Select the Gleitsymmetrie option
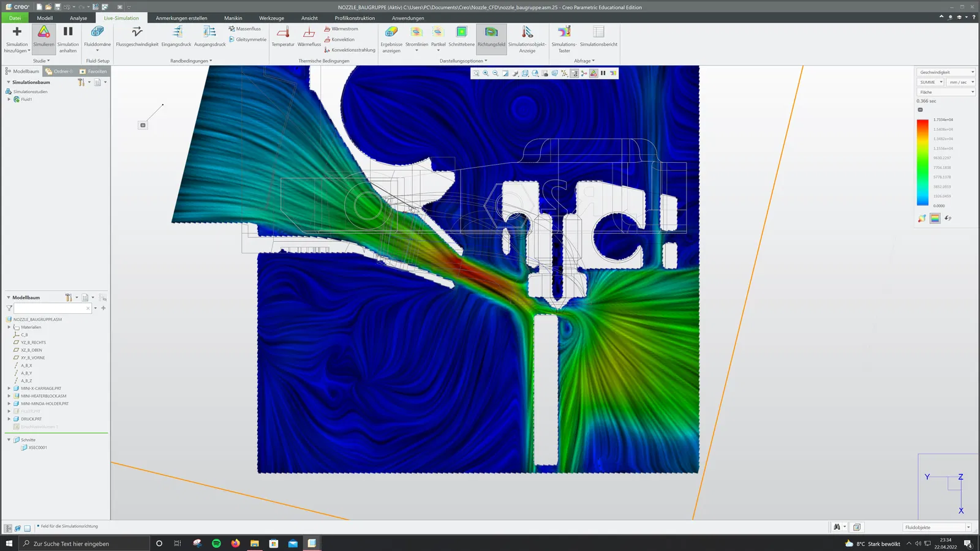The width and height of the screenshot is (980, 551). coord(247,39)
